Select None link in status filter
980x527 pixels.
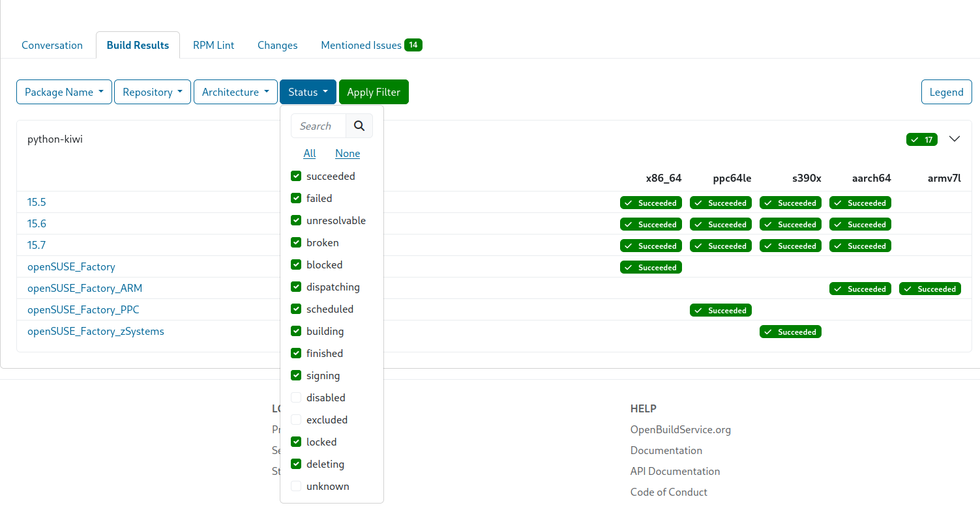(x=347, y=153)
